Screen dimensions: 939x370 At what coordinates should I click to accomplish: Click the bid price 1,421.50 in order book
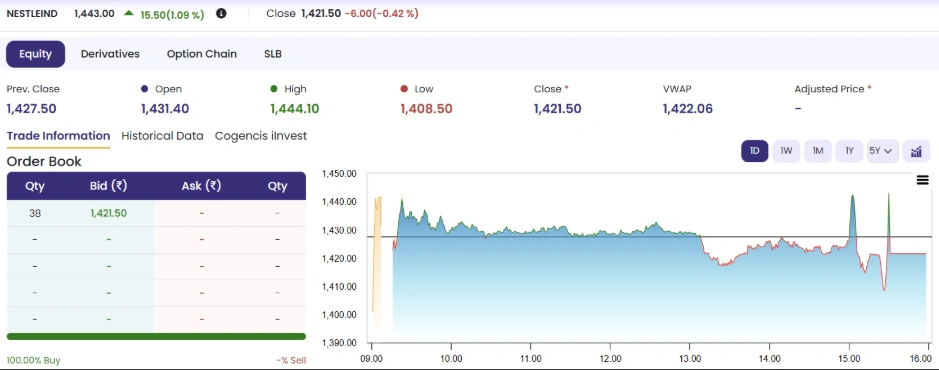pos(108,213)
